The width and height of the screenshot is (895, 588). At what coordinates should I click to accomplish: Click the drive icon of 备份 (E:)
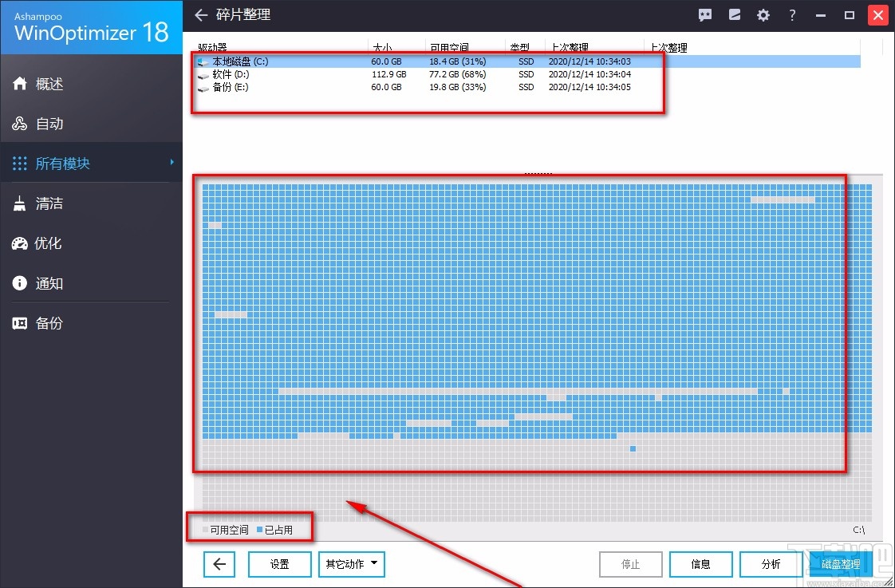[203, 88]
